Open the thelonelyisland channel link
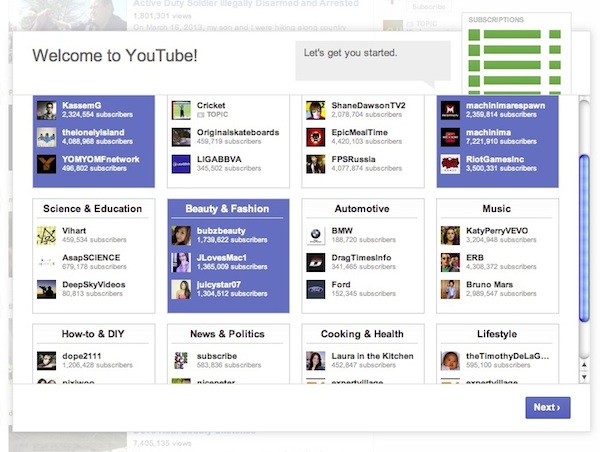Screen dimensions: 600x452 pos(92,132)
